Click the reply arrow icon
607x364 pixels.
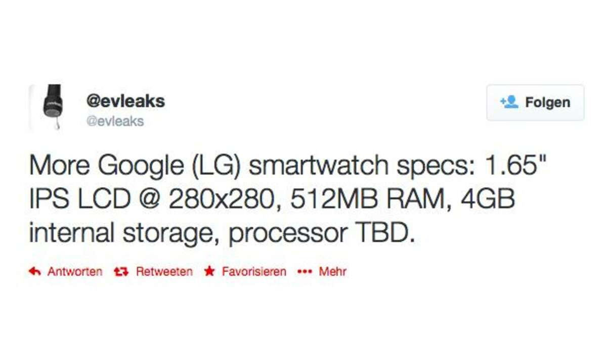(35, 272)
